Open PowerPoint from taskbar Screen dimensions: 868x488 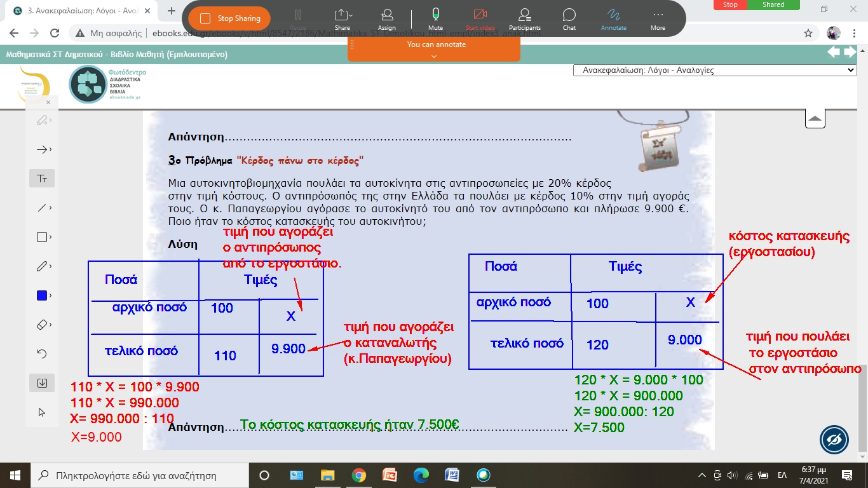tap(390, 475)
